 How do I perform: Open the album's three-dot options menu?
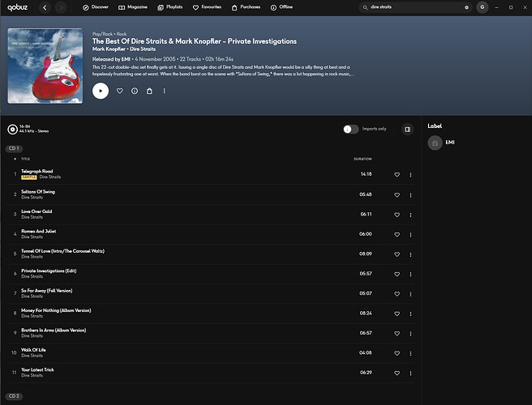tap(164, 91)
